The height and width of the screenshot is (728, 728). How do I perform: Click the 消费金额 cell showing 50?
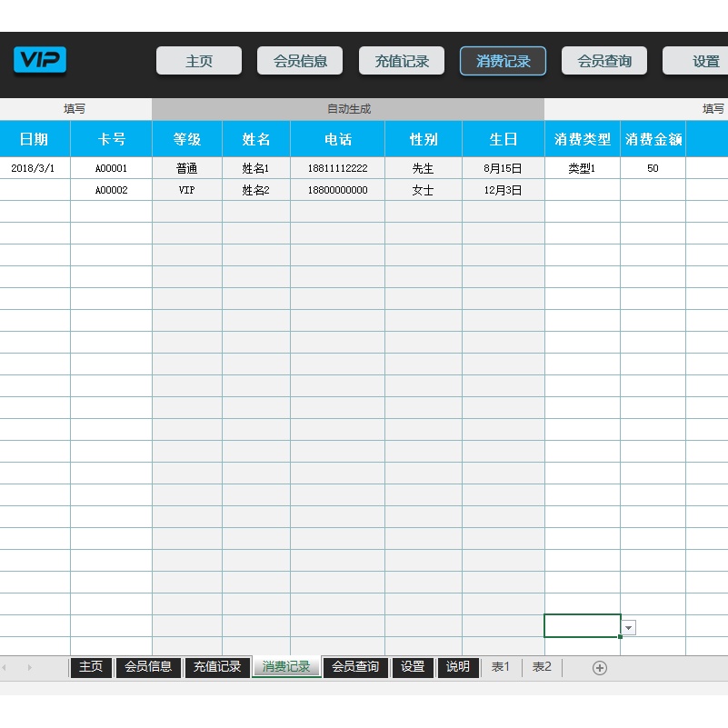(653, 169)
